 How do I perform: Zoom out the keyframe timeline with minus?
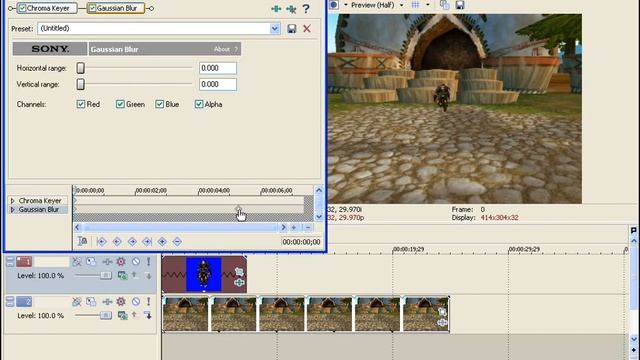(308, 227)
